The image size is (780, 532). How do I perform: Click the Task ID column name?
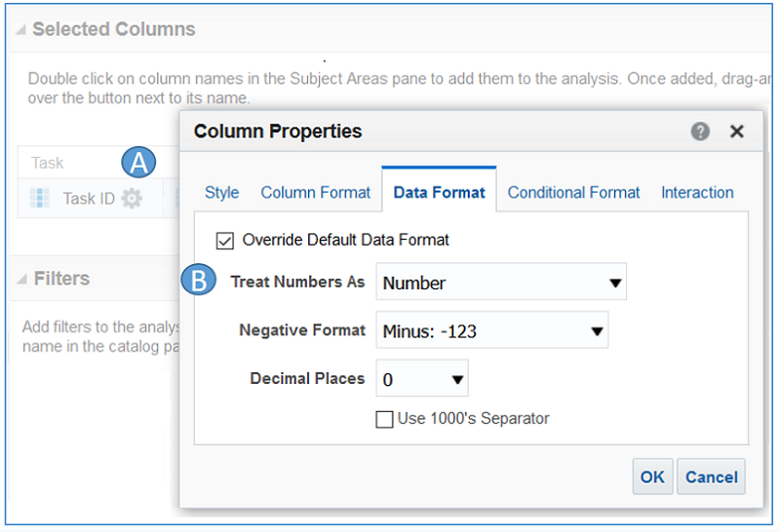point(89,199)
